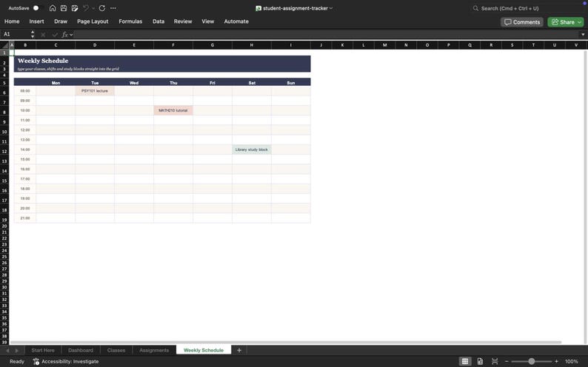The height and width of the screenshot is (367, 588).
Task: Click the Weekly Schedule title cell
Action: point(162,61)
